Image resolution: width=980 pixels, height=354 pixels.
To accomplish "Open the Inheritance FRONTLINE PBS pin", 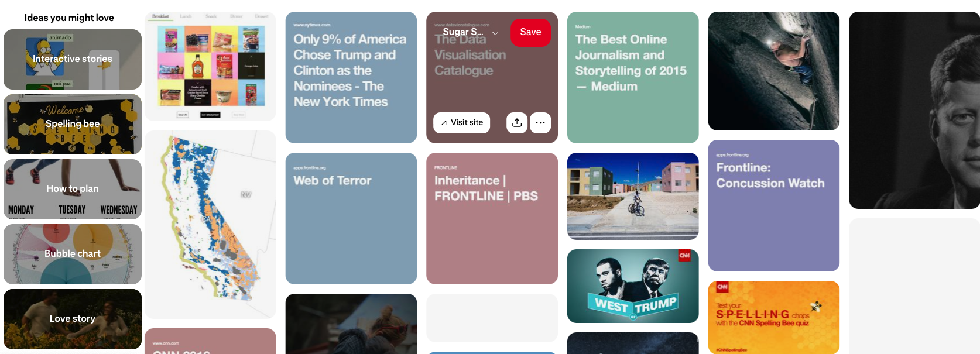I will [x=492, y=218].
